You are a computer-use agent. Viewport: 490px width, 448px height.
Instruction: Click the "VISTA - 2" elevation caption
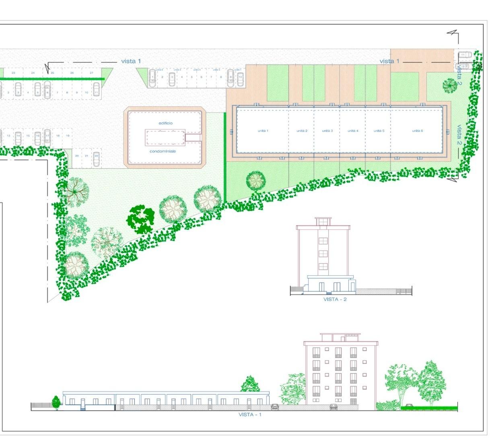[335, 299]
